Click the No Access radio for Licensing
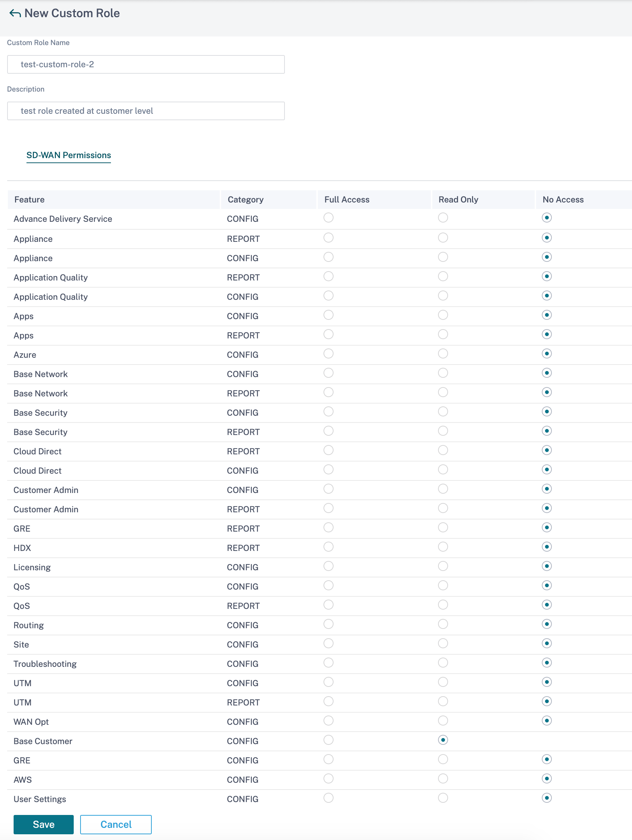632x840 pixels. pyautogui.click(x=546, y=567)
